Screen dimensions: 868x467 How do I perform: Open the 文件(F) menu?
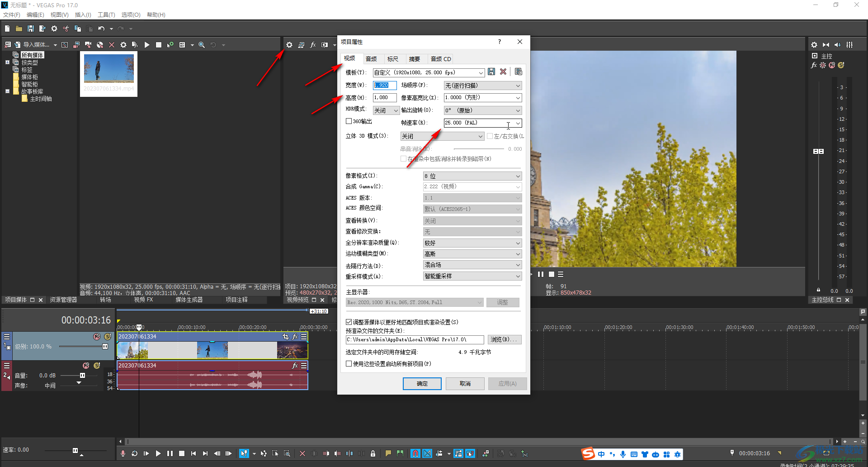[12, 15]
